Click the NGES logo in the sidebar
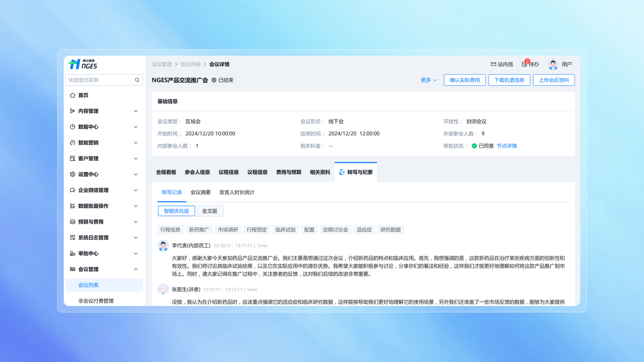This screenshot has width=644, height=362. 83,64
